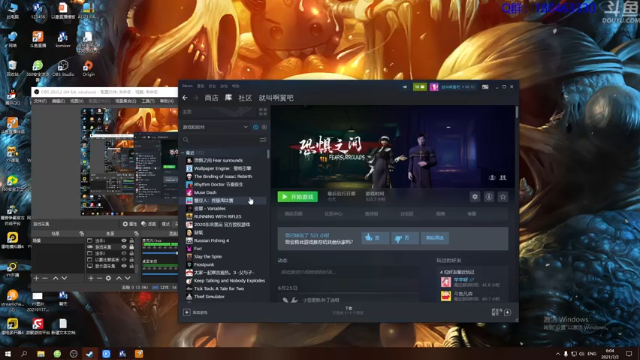Open the File menu in OBS
The image size is (640, 360).
40,101
